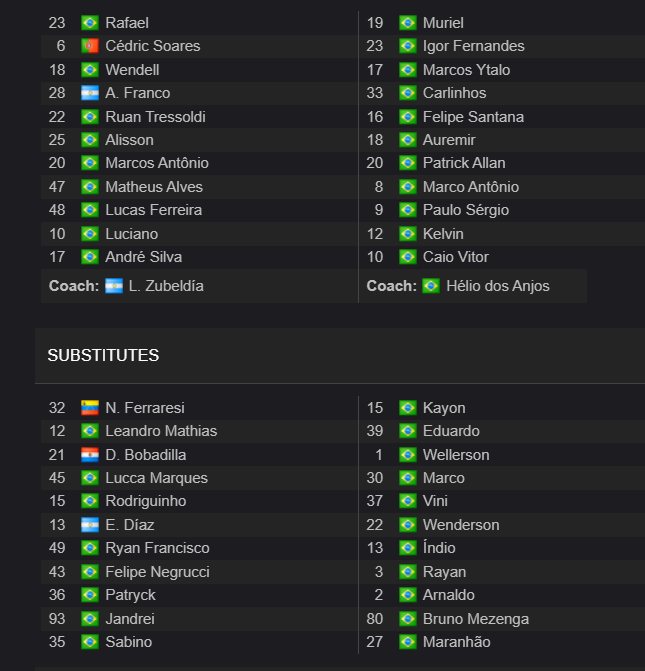Click coach name L. Zubeldía
This screenshot has width=645, height=671.
(166, 286)
